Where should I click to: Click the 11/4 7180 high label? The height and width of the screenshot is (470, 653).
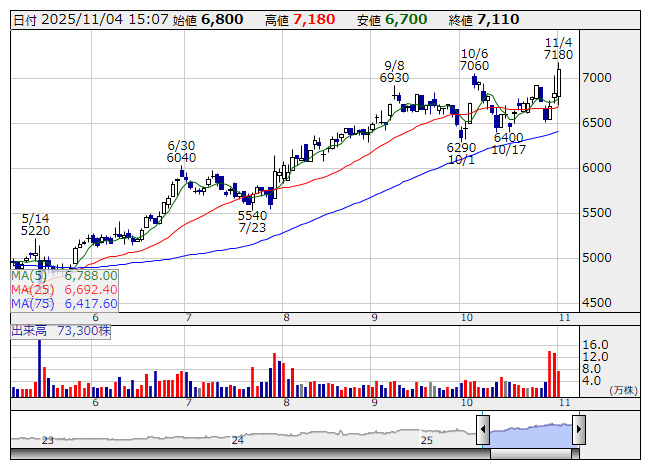click(558, 49)
